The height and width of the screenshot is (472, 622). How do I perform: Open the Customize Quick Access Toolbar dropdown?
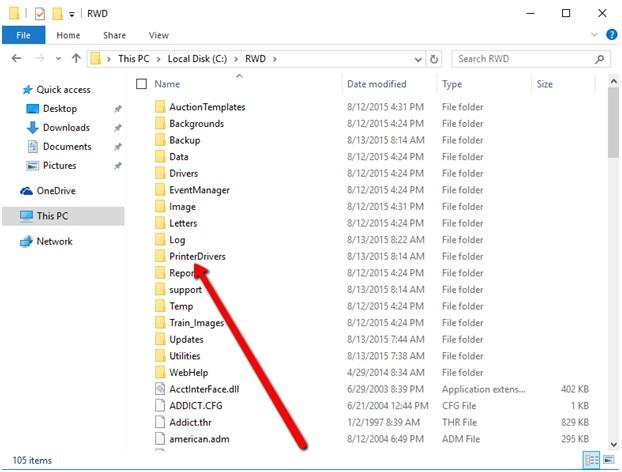pyautogui.click(x=72, y=15)
